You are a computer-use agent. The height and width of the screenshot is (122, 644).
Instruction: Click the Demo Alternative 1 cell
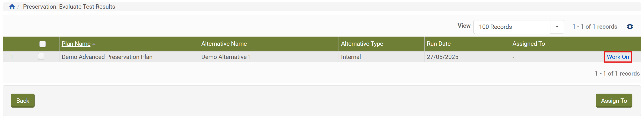click(226, 57)
